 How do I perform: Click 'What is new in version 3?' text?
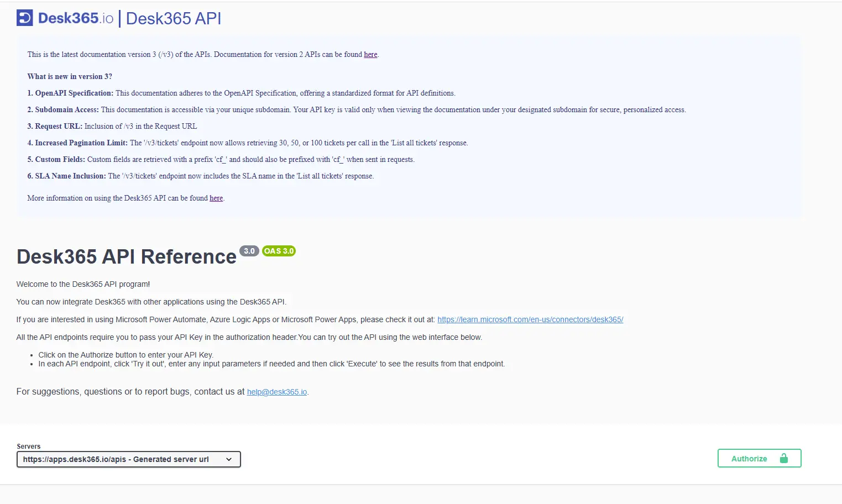(x=70, y=76)
